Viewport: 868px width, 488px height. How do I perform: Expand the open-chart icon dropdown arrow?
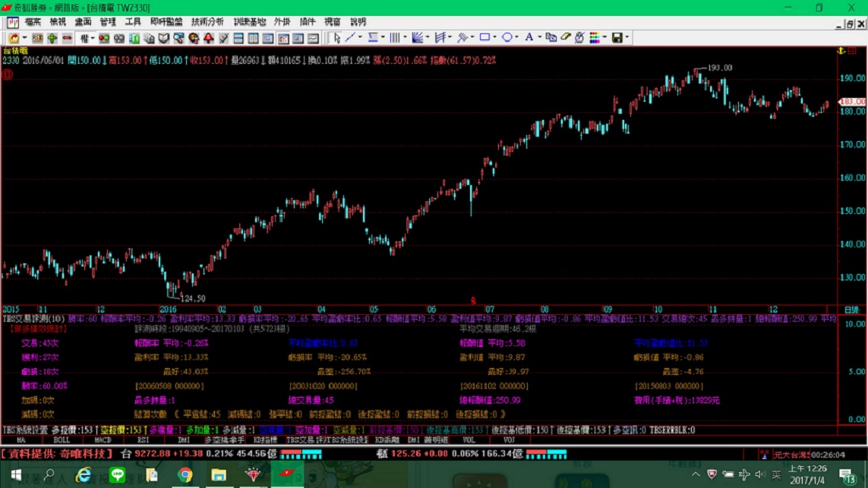coord(24,38)
